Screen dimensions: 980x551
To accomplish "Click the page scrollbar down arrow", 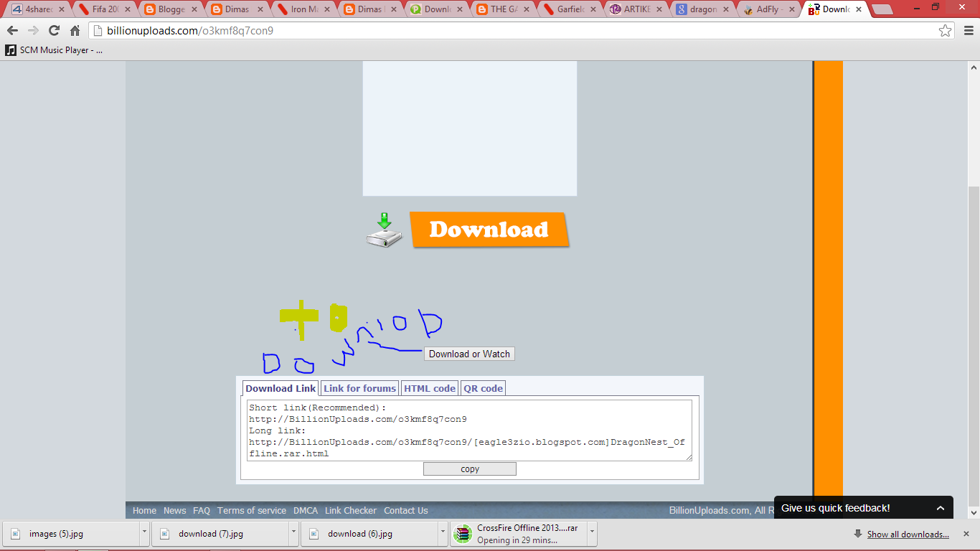I will pos(974,513).
